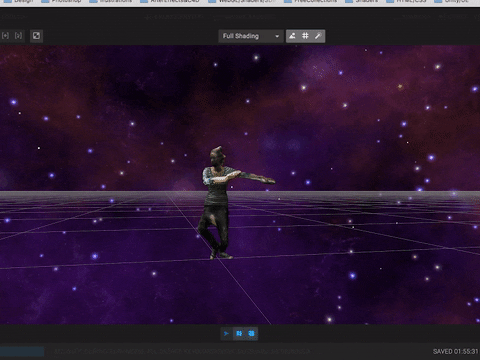Open the Full Shading mode dropdown
This screenshot has height=360, width=480.
251,36
